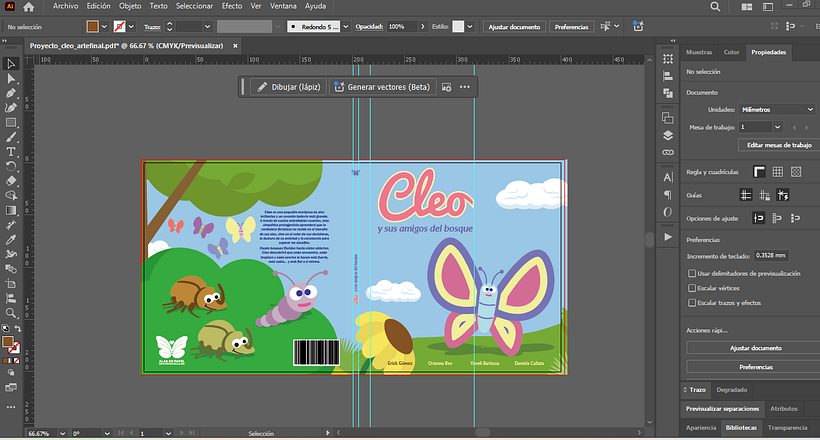Select the Rotate tool
820x440 pixels.
click(x=10, y=166)
